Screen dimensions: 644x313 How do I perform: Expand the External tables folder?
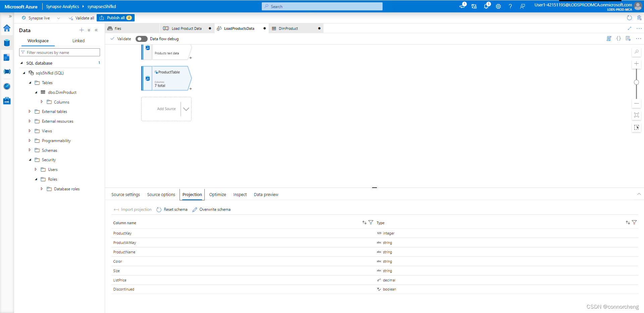pos(30,112)
